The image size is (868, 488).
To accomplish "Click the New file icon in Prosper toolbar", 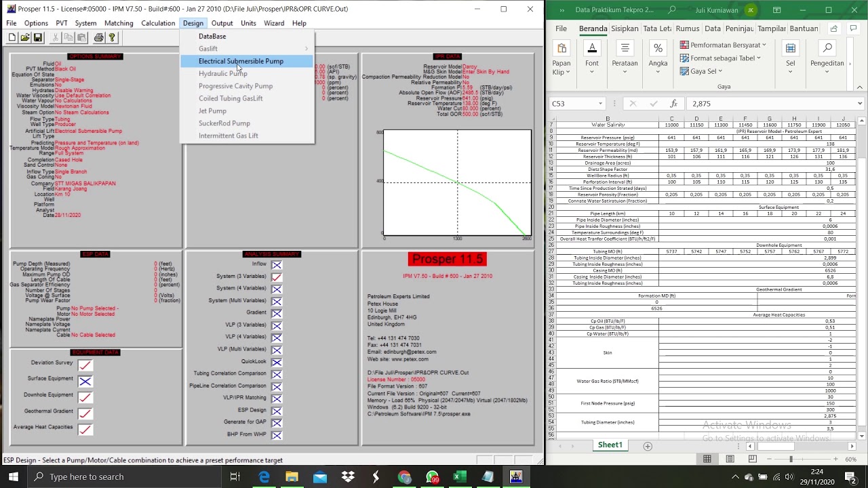I will coord(12,38).
